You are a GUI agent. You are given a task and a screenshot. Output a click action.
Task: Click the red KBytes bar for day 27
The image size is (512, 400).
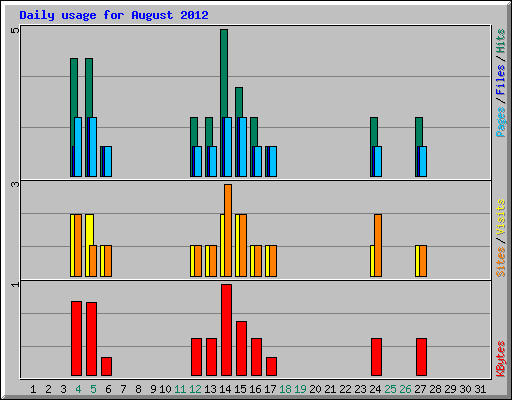pos(421,357)
